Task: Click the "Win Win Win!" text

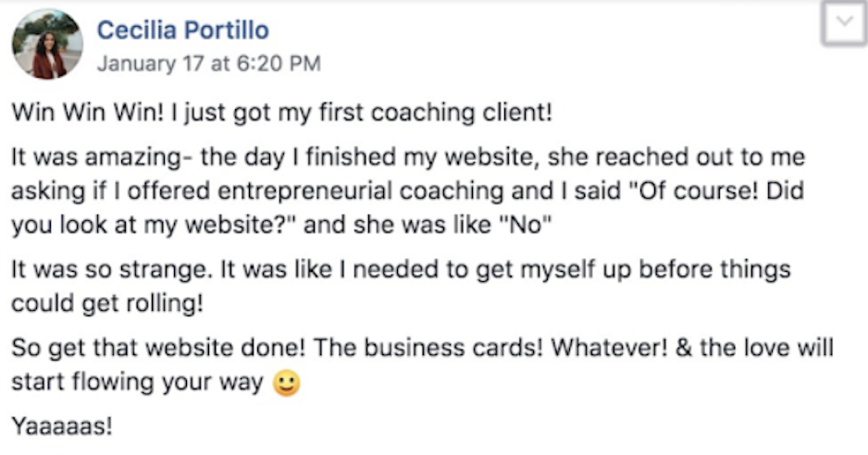Action: tap(71, 115)
